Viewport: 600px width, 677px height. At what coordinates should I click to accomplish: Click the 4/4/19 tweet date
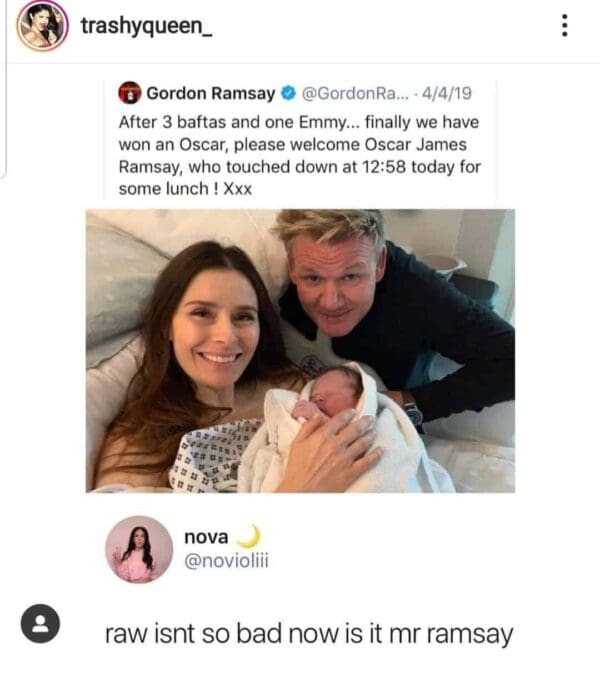tap(448, 94)
